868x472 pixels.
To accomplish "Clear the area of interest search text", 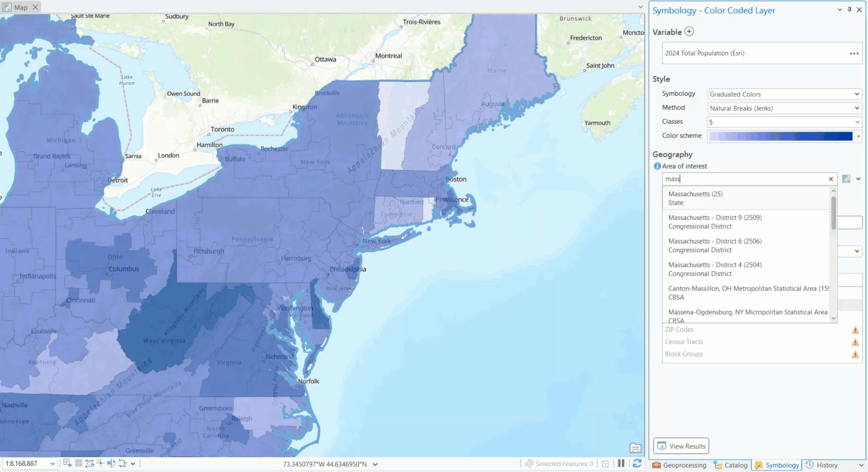I will point(831,179).
